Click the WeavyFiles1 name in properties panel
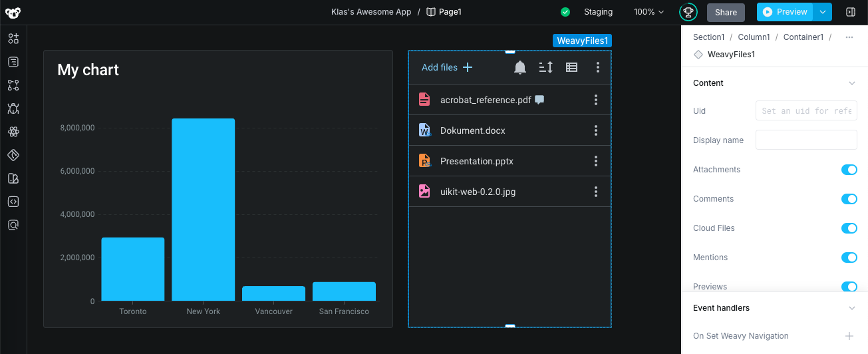Viewport: 868px width, 354px height. coord(731,55)
